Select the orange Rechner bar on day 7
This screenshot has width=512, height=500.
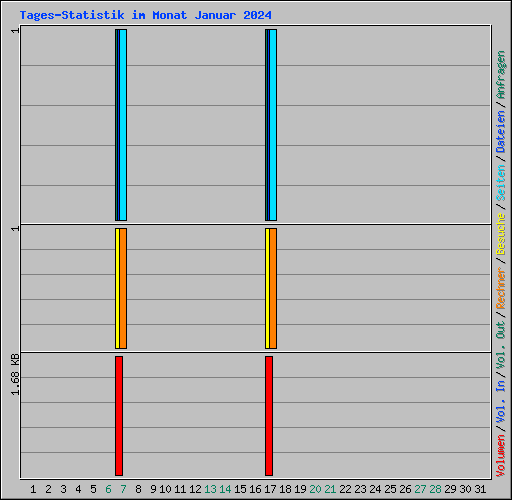tap(123, 289)
